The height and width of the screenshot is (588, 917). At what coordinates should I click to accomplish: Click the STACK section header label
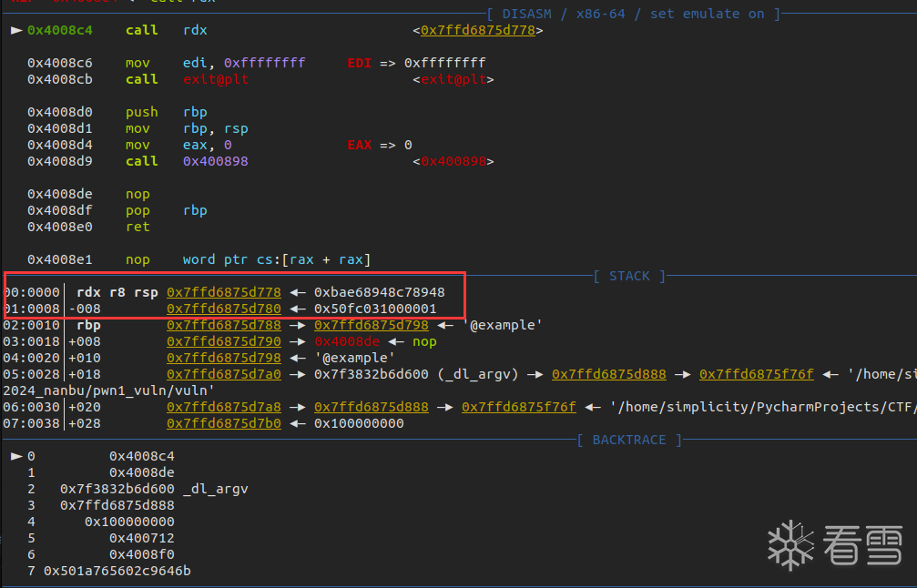(628, 276)
